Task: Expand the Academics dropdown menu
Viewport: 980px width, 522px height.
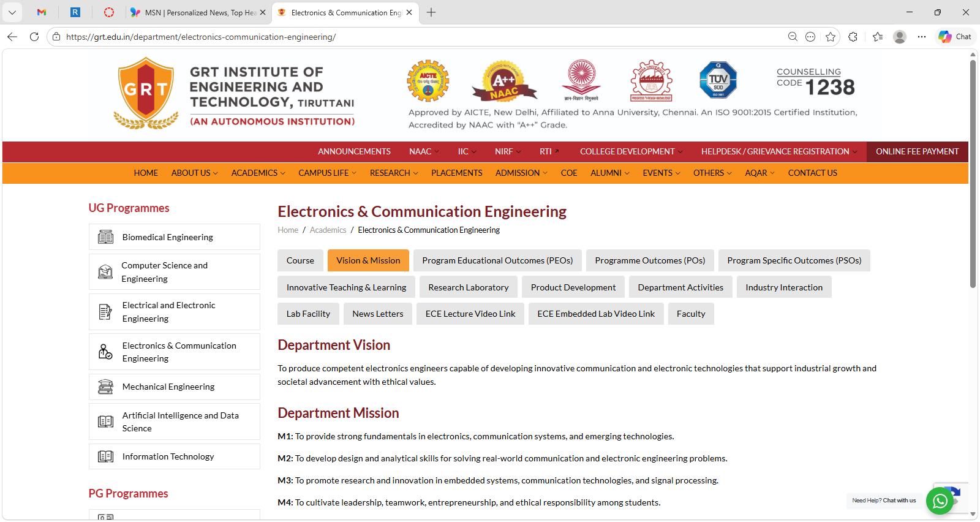Action: (x=258, y=173)
